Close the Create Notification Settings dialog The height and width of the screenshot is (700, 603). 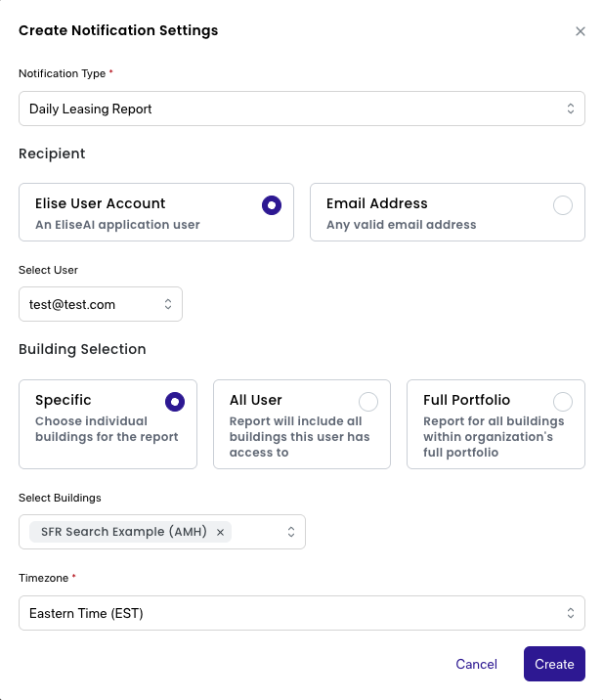click(x=580, y=31)
